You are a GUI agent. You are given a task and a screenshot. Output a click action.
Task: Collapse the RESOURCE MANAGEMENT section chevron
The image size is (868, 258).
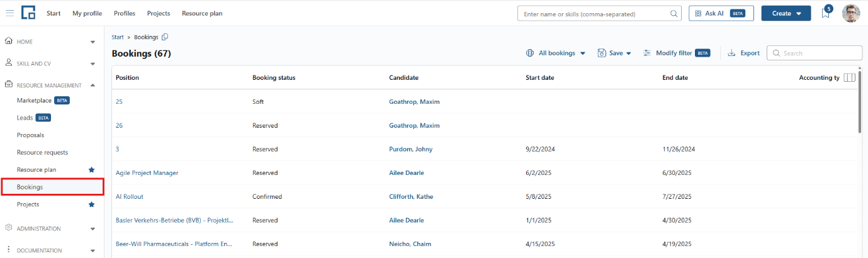click(x=93, y=85)
